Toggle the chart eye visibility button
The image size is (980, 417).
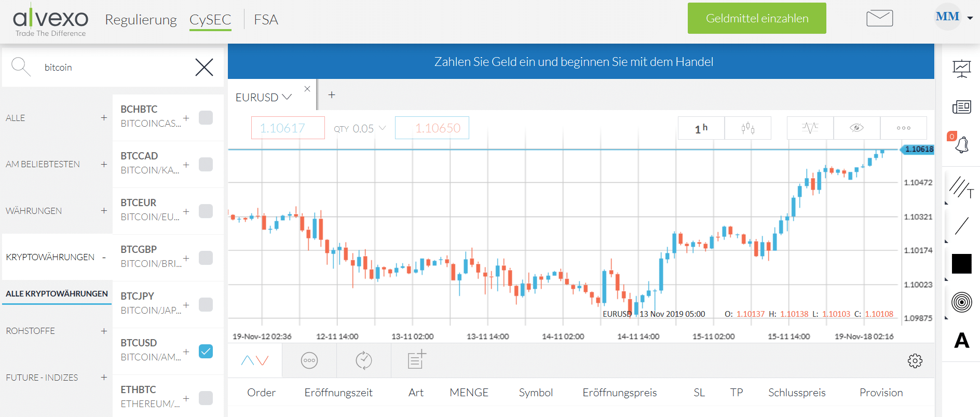[856, 128]
